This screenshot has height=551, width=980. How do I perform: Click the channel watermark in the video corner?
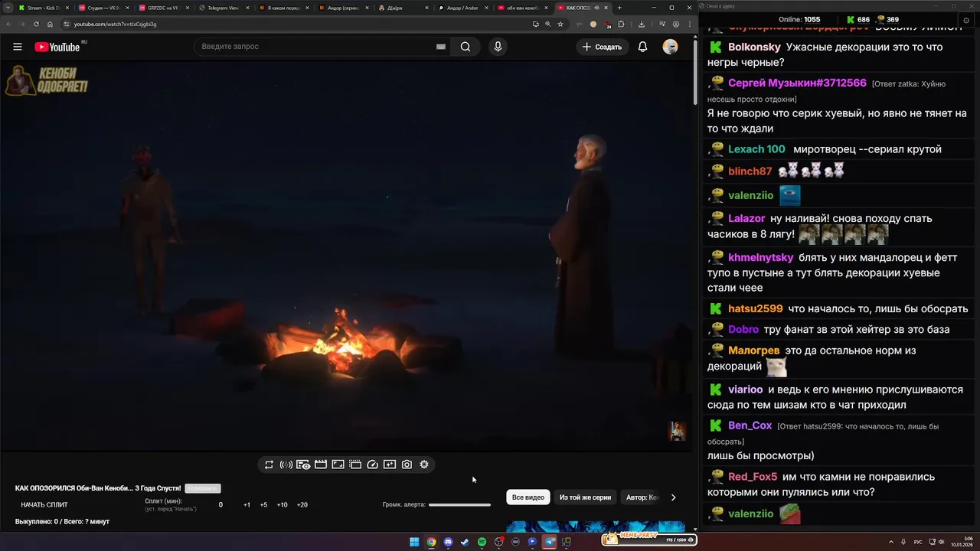(x=678, y=431)
